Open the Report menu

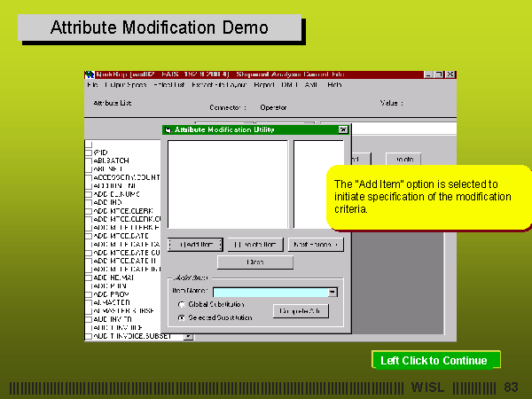coord(264,85)
